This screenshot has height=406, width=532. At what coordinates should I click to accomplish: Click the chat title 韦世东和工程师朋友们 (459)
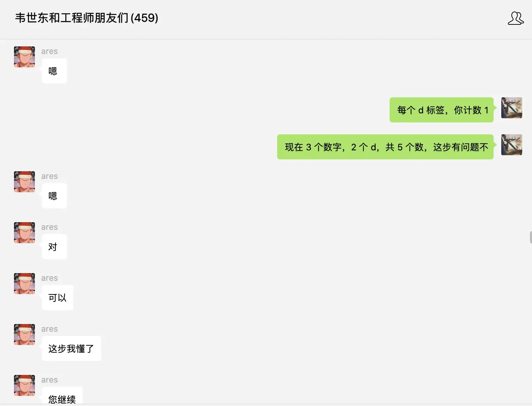point(87,18)
